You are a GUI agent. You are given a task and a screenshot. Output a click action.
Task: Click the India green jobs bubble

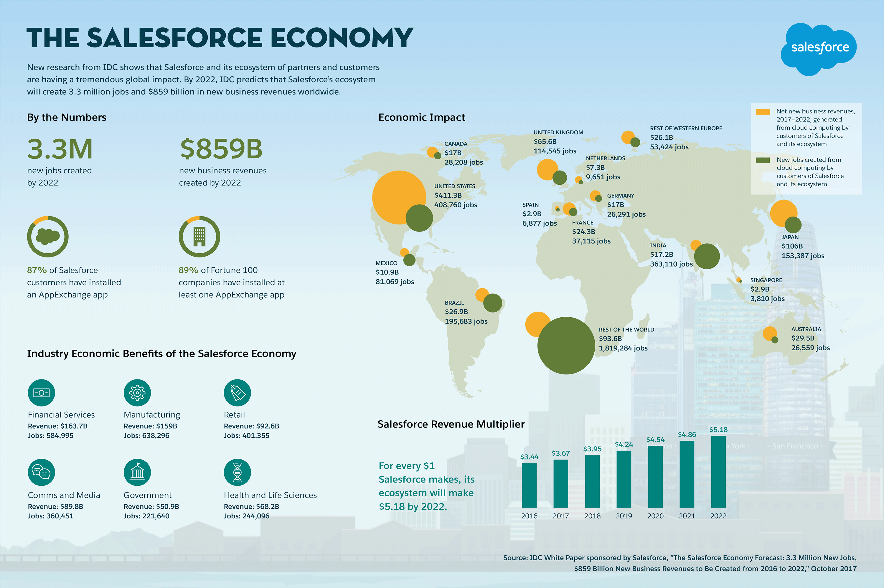coord(707,257)
